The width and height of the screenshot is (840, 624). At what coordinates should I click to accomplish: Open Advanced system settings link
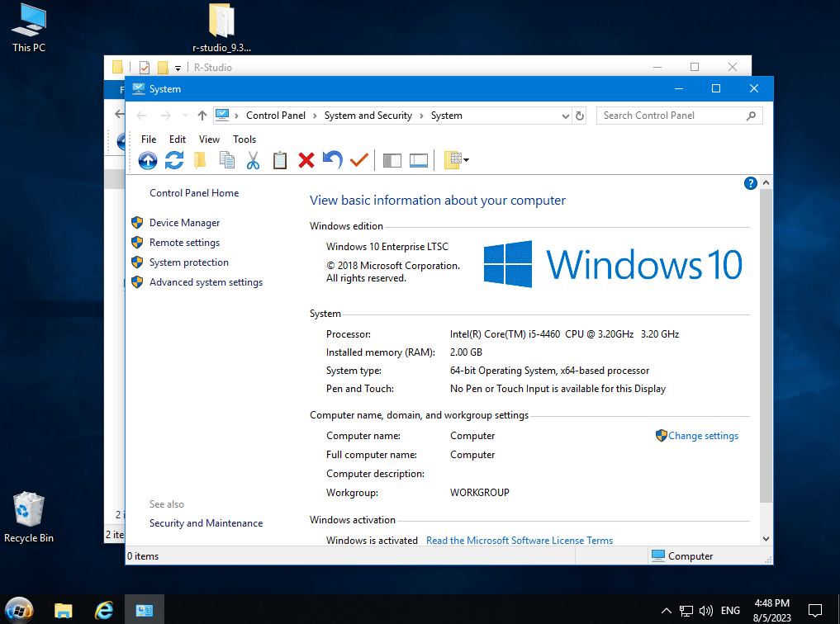tap(206, 282)
